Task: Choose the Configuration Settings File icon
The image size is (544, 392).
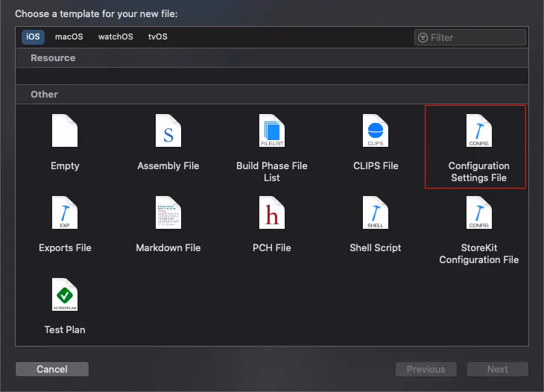Action: 478,131
